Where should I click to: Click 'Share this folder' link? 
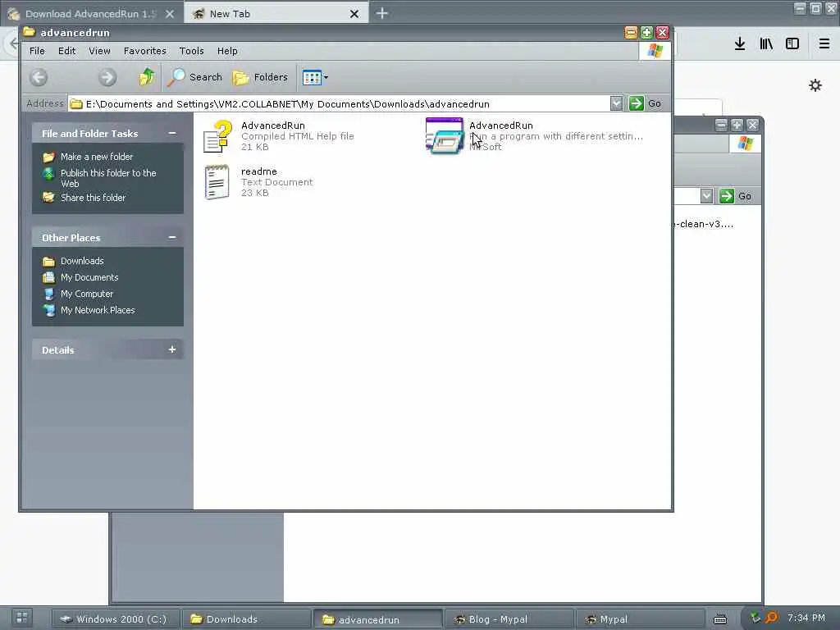pyautogui.click(x=93, y=198)
